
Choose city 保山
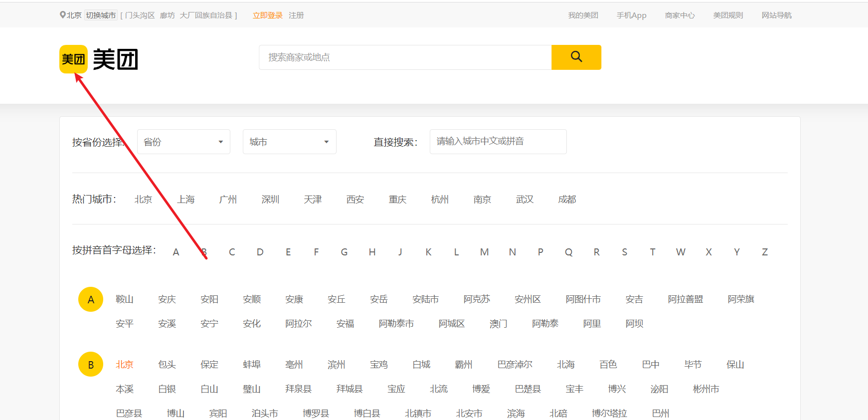click(x=735, y=365)
